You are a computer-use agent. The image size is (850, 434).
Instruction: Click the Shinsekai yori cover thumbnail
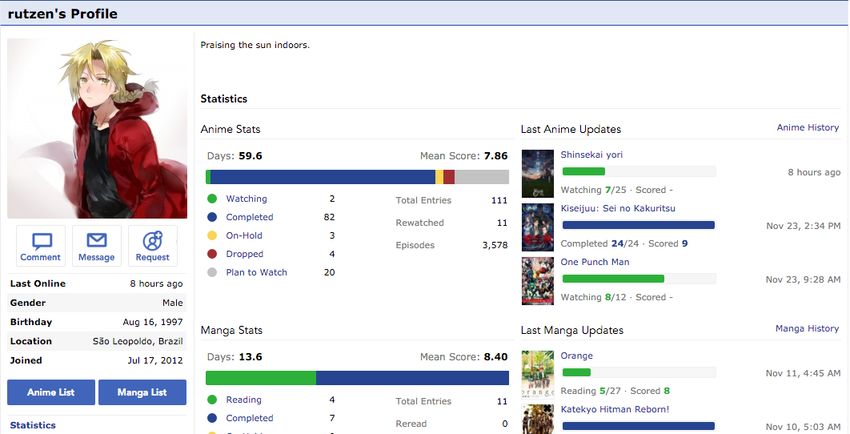(538, 173)
